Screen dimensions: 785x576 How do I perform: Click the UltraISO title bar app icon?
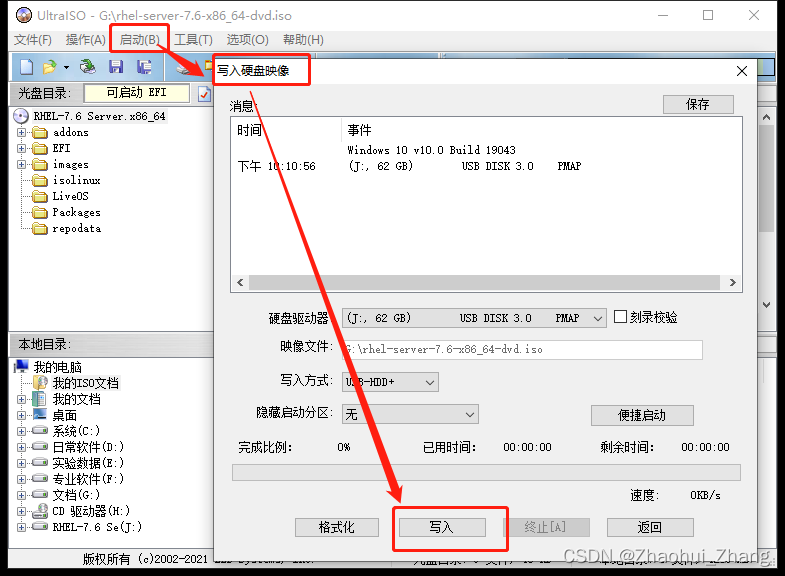click(x=24, y=16)
